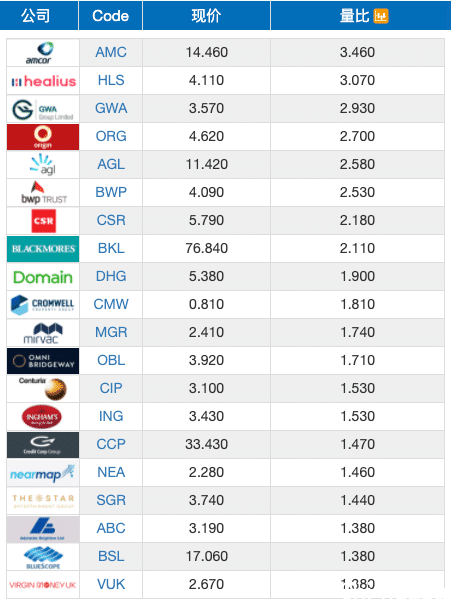Click the 公司 column header
Viewport: 451px width, 604px height.
click(x=35, y=16)
